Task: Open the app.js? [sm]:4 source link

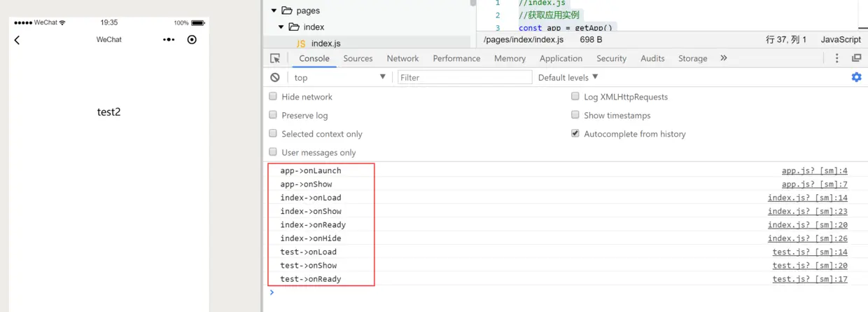Action: (815, 170)
